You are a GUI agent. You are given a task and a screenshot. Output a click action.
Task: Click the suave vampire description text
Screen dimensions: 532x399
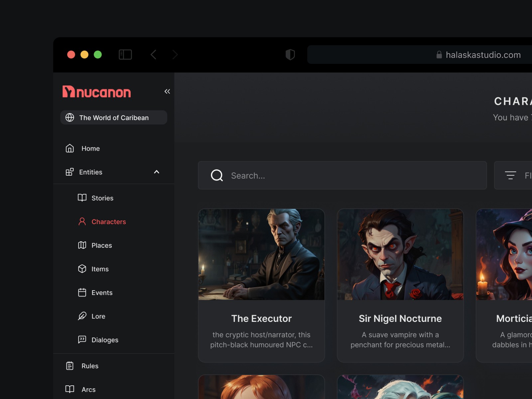(400, 340)
